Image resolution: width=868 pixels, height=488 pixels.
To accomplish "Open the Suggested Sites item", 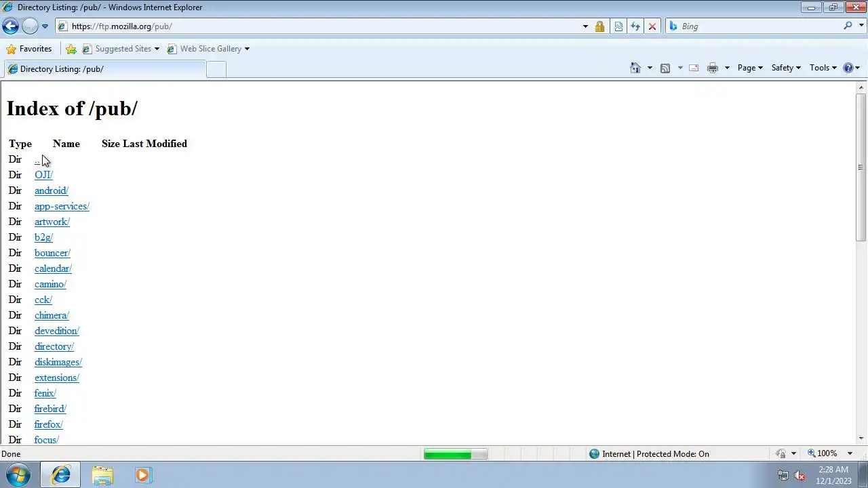I will [x=121, y=49].
